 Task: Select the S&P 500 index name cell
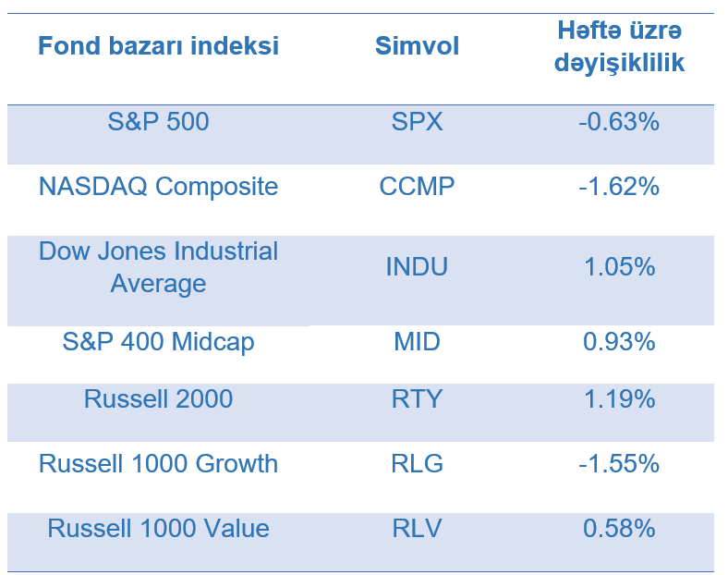158,121
